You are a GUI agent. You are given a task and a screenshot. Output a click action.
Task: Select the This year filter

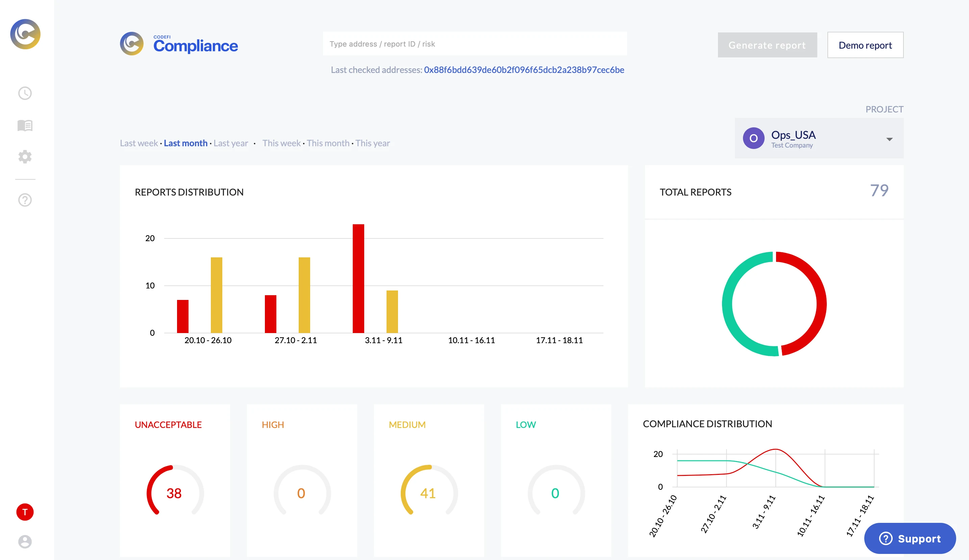pos(373,143)
